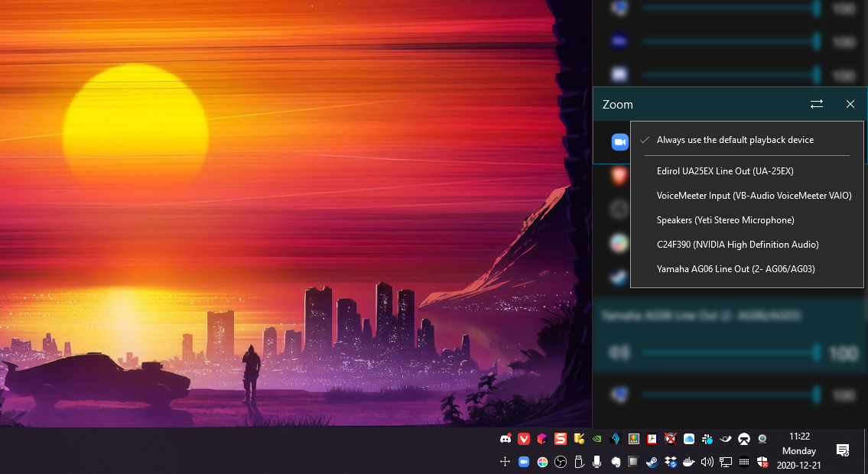Screen dimensions: 868x474
Task: Click the four-way arrow tray icon
Action: pyautogui.click(x=505, y=461)
